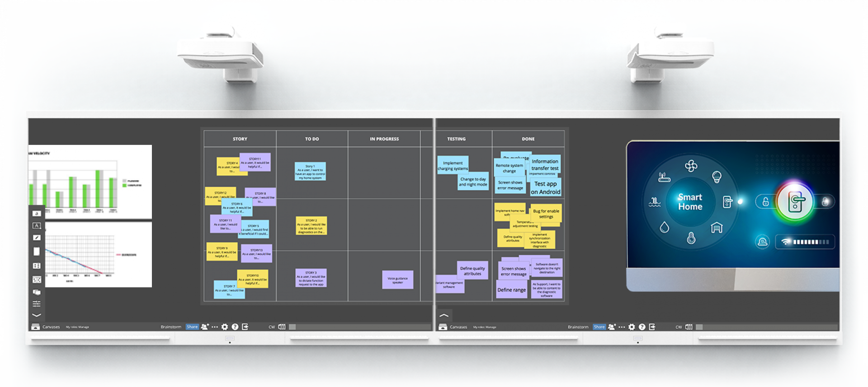Choose the blank sticky note tool
This screenshot has height=387, width=868.
(37, 252)
